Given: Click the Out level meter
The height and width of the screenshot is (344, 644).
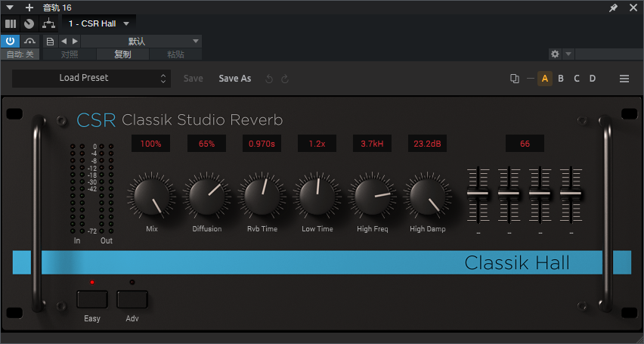Looking at the screenshot, I should point(106,189).
